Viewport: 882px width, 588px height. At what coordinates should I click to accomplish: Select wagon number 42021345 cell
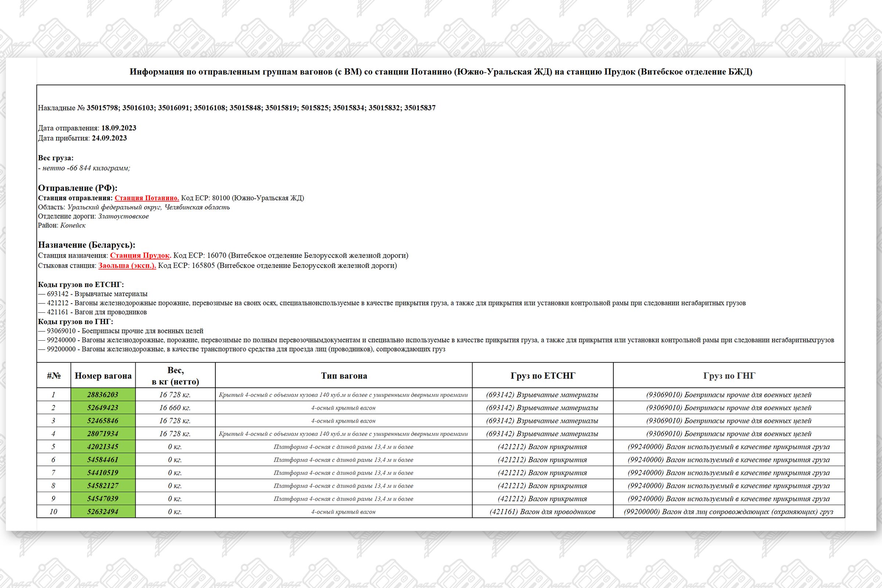pos(103,447)
